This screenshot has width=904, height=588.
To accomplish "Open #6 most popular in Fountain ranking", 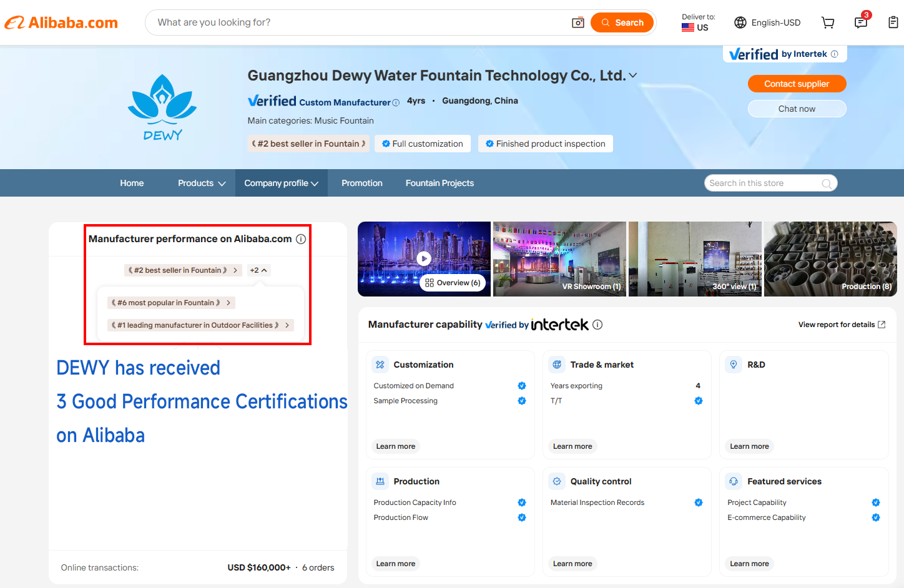I will [x=171, y=303].
